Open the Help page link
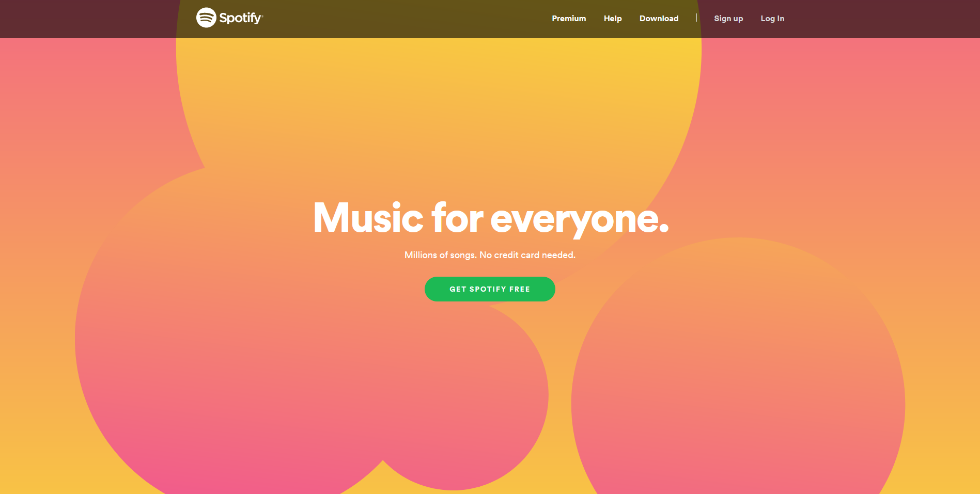 click(613, 19)
